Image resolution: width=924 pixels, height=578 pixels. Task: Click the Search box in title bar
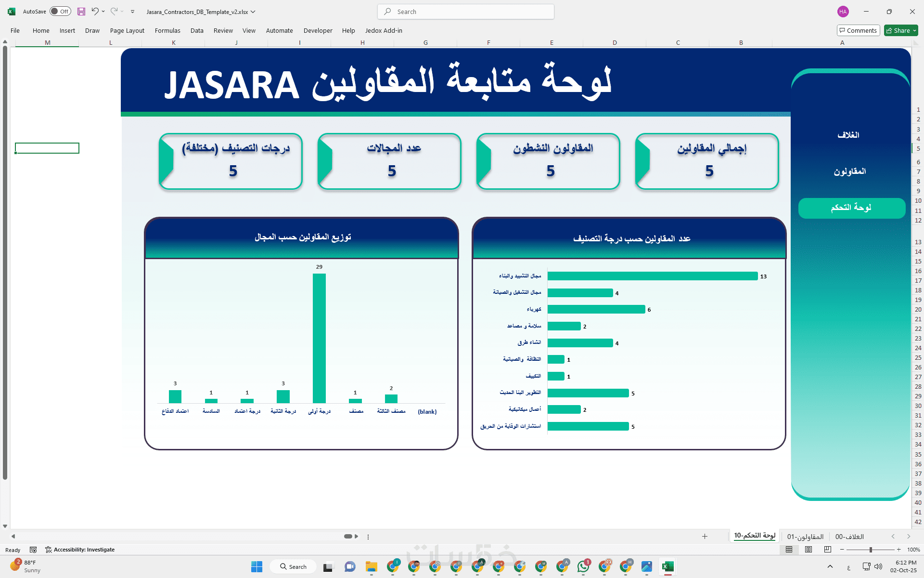click(x=466, y=12)
